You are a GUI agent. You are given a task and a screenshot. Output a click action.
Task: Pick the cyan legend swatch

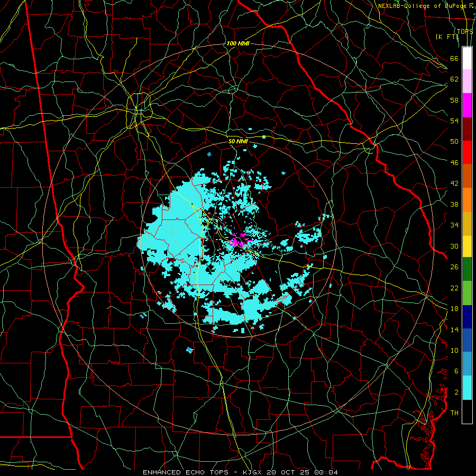tap(467, 388)
